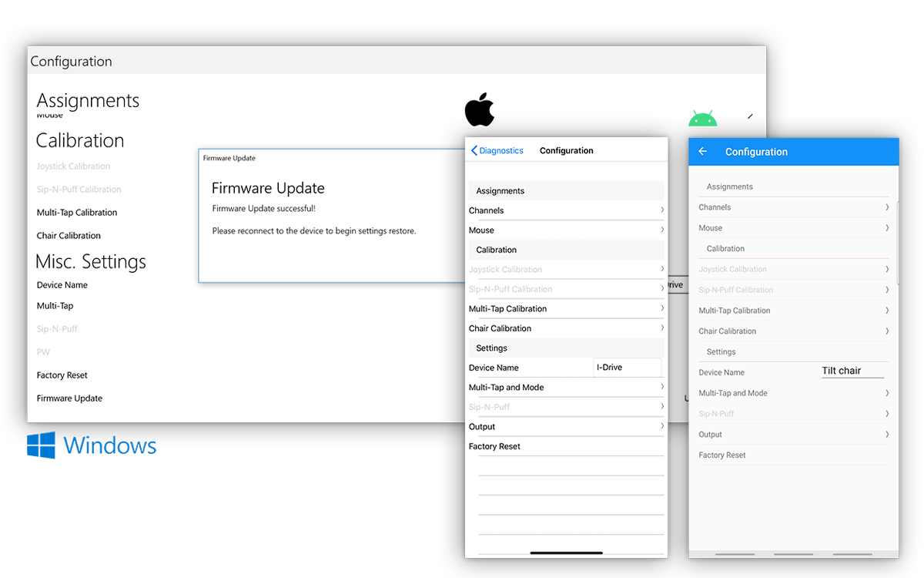
Task: Open Chair Calibration on Android panel
Action: [x=727, y=331]
